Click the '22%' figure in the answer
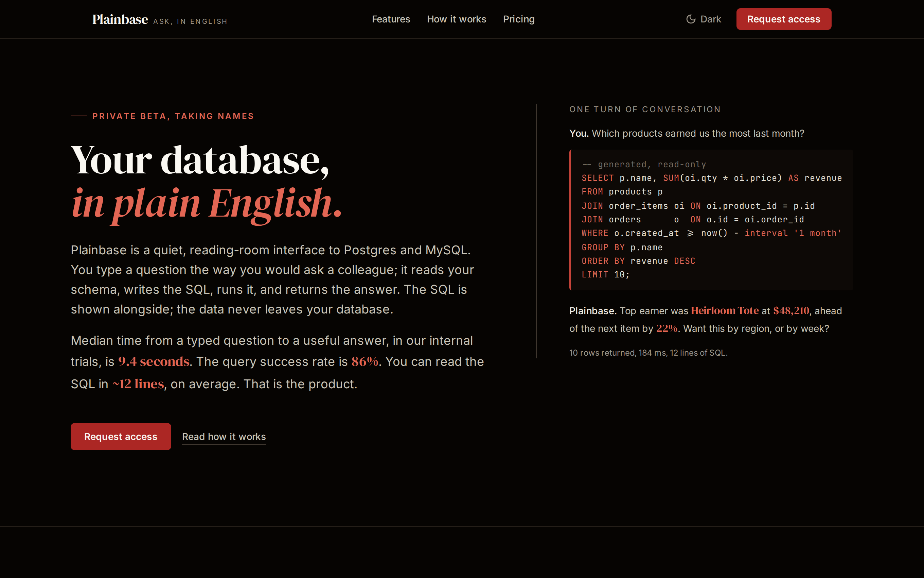The image size is (924, 578). click(667, 328)
